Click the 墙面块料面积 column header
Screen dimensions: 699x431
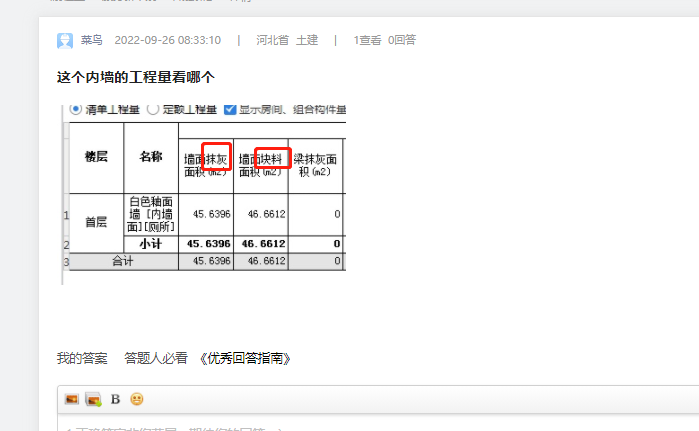[x=261, y=165]
